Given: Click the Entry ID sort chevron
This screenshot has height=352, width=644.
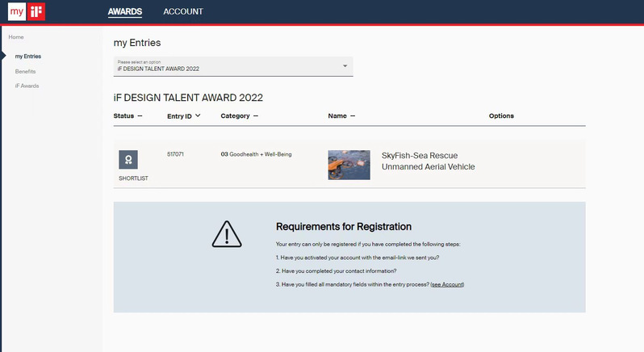Looking at the screenshot, I should point(199,115).
